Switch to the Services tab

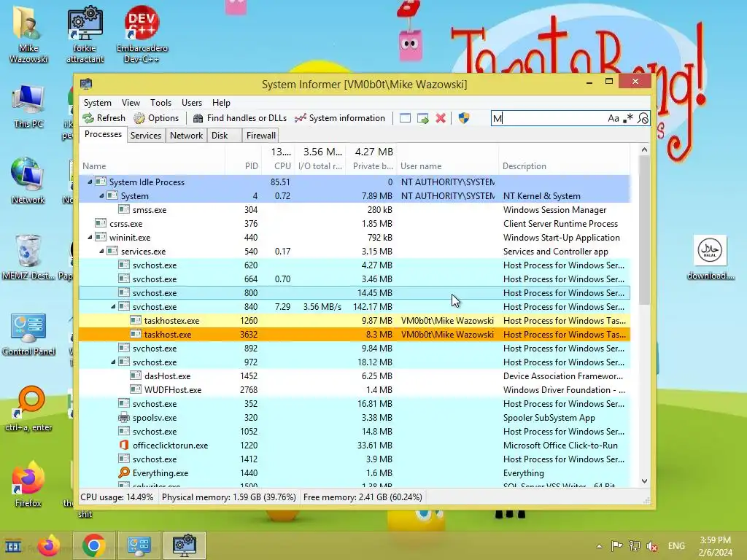click(146, 135)
